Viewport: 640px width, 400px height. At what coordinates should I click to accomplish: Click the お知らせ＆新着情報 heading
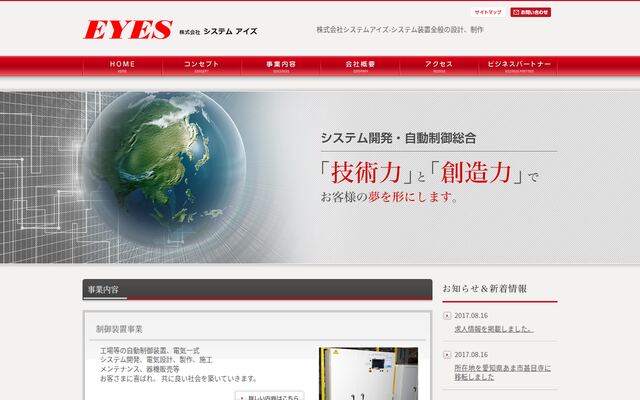(x=484, y=289)
